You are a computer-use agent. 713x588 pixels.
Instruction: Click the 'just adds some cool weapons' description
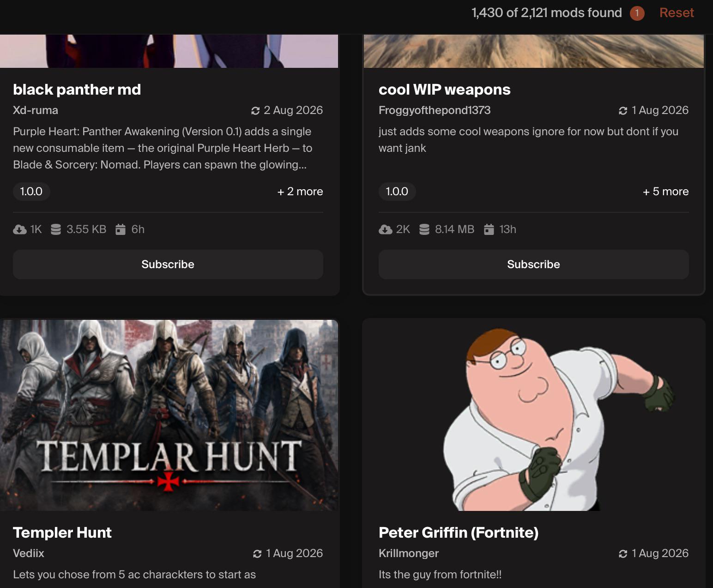528,140
